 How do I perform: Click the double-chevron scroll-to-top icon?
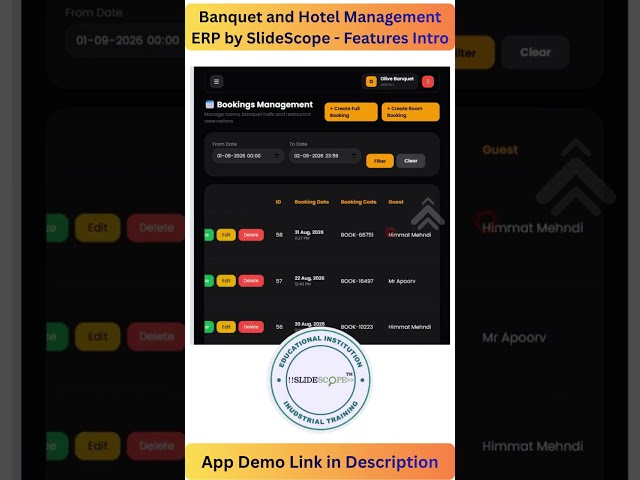tap(427, 213)
